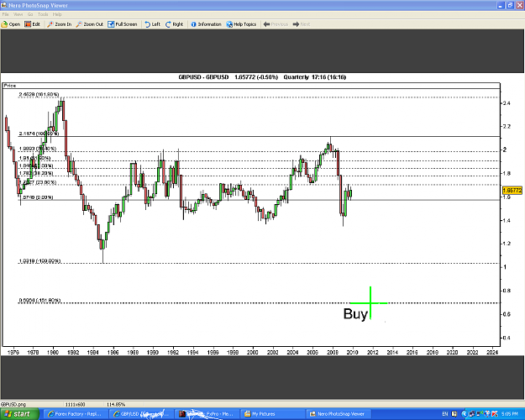The height and width of the screenshot is (420, 525).
Task: Click the chart title GBPUSD - GBPUSD
Action: click(x=203, y=77)
